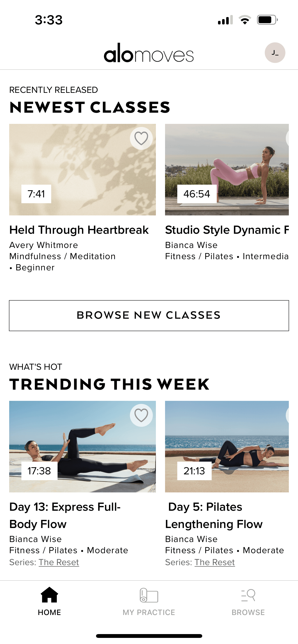Tap the partially visible heart on Day 5 Pilates
This screenshot has height=644, width=298.
click(x=287, y=415)
